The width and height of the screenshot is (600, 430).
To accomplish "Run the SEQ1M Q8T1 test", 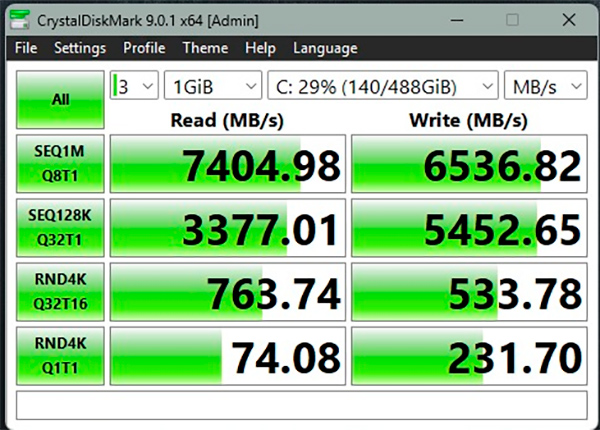I will pos(58,163).
